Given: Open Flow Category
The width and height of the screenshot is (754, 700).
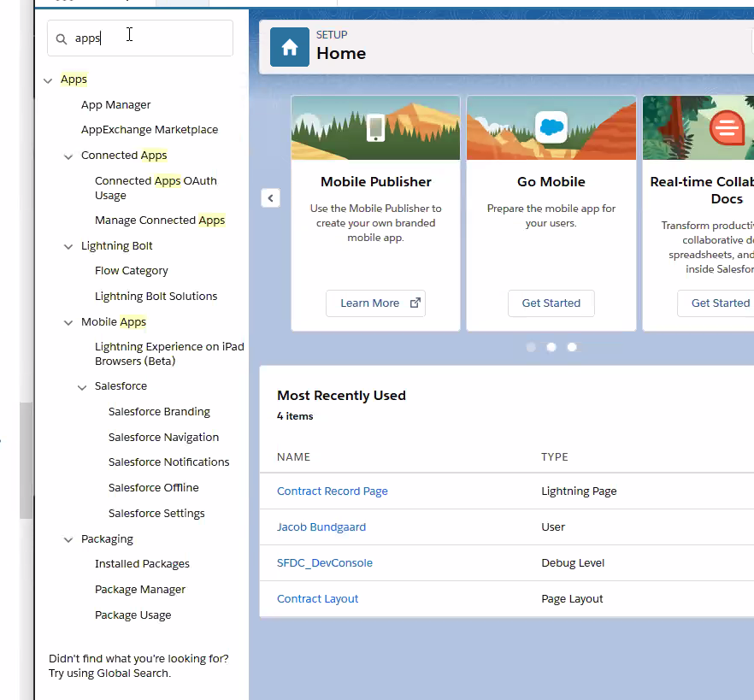Looking at the screenshot, I should 132,271.
